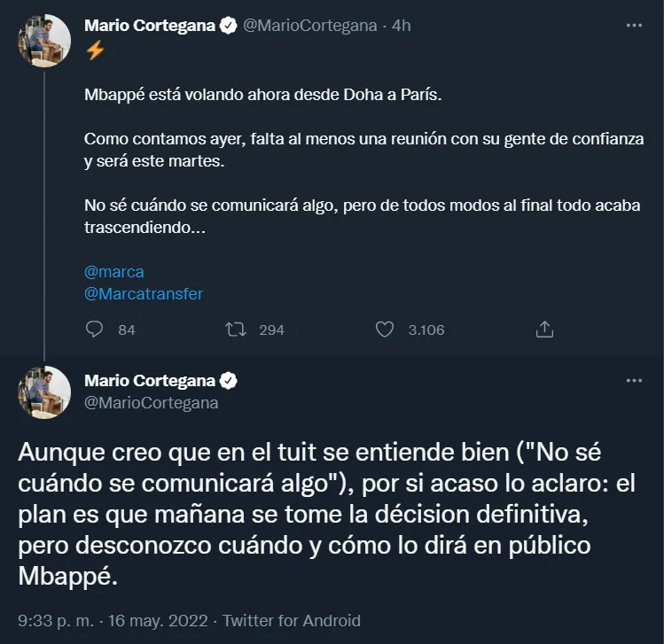Click the "Twitter for Android" source link

point(292,620)
